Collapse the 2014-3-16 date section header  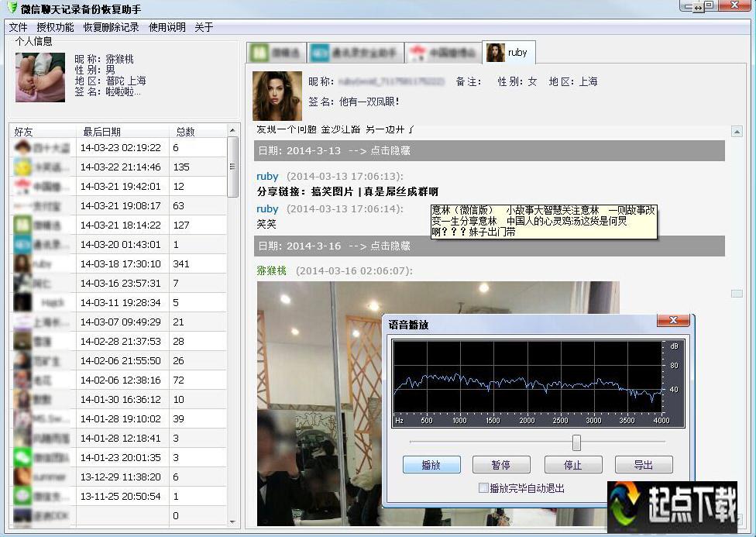(489, 246)
